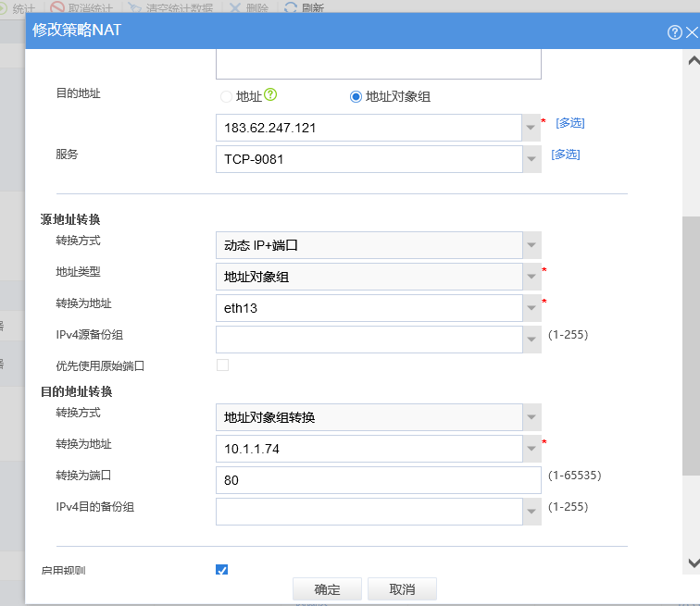
Task: Click the 目的地址 field showing 183.62.247.121
Action: tap(369, 128)
